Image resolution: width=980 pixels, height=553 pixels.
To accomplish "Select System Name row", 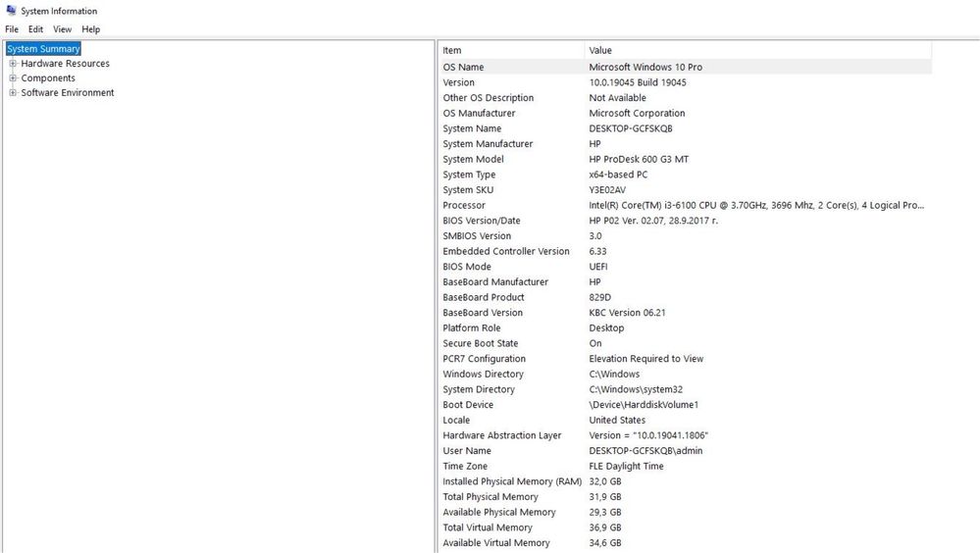I will 685,128.
